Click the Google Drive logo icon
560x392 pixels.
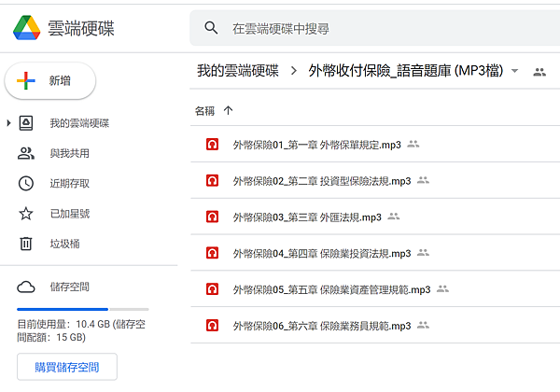pos(27,28)
